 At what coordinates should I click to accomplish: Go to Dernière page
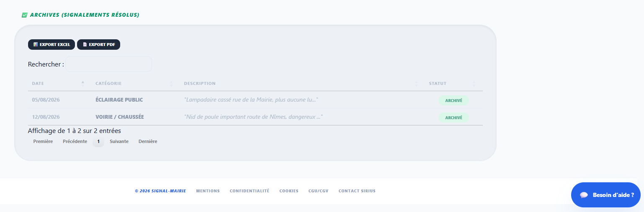[x=148, y=142]
